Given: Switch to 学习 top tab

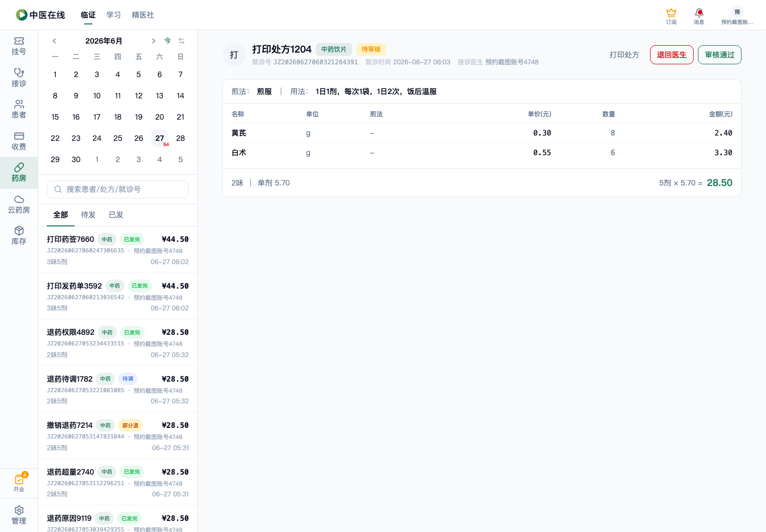Looking at the screenshot, I should (114, 15).
